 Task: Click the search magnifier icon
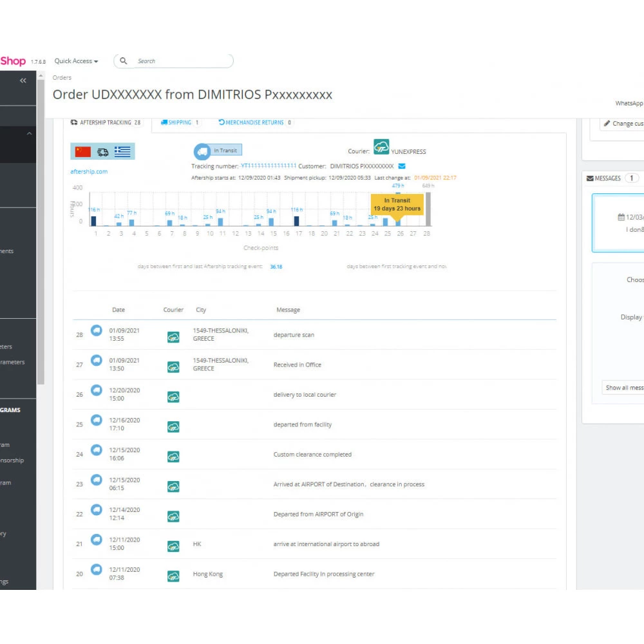click(123, 61)
